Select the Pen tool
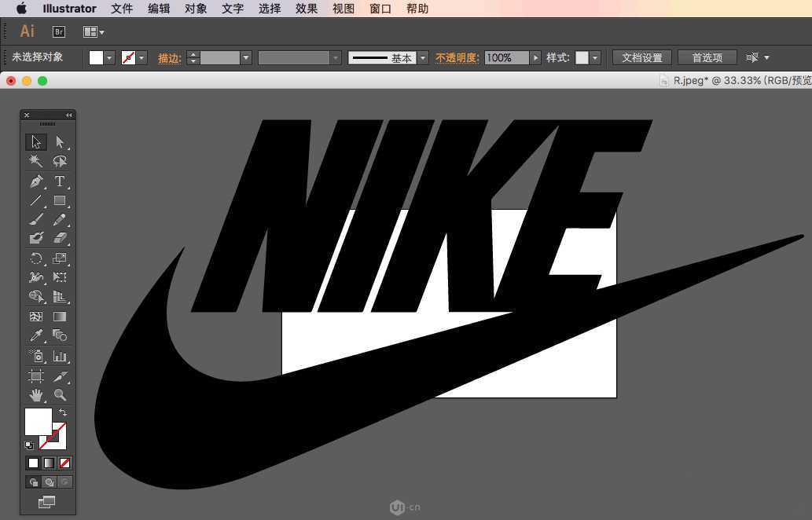 click(35, 181)
